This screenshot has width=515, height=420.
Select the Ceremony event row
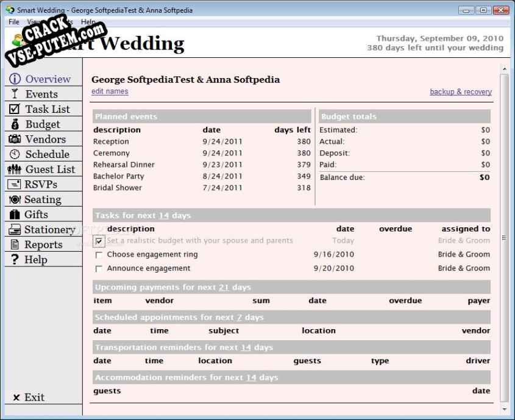(202, 153)
